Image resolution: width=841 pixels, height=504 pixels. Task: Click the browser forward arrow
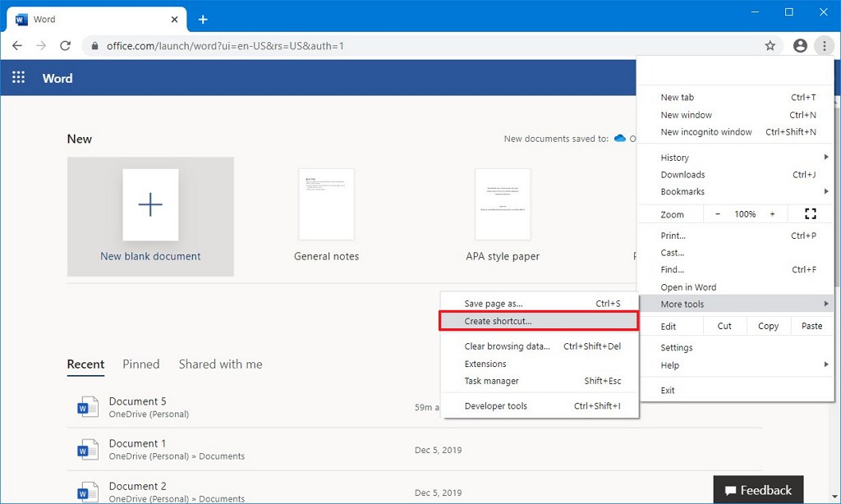click(x=41, y=46)
